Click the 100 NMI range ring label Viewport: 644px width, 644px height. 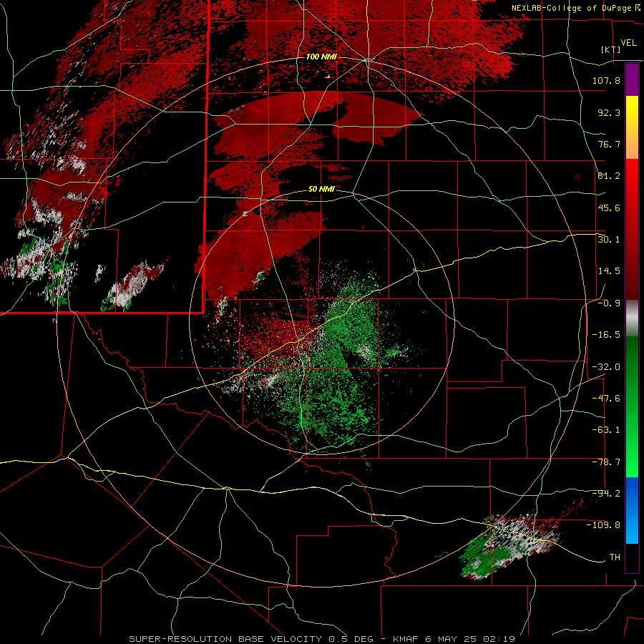(x=321, y=57)
